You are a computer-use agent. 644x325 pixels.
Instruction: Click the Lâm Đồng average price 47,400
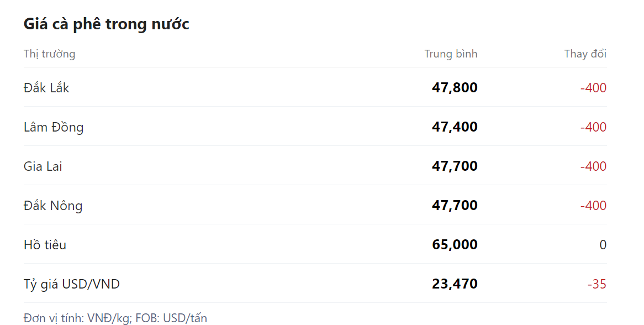coord(455,127)
